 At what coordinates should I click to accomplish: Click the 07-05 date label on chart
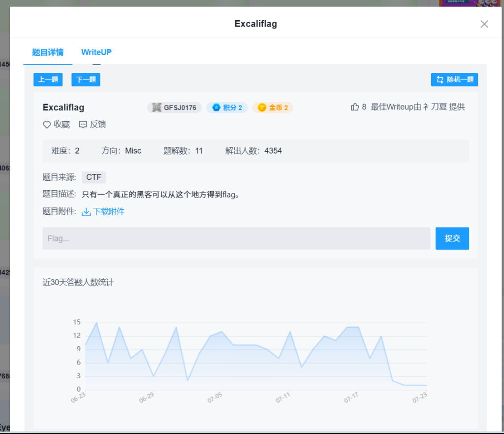tap(215, 398)
